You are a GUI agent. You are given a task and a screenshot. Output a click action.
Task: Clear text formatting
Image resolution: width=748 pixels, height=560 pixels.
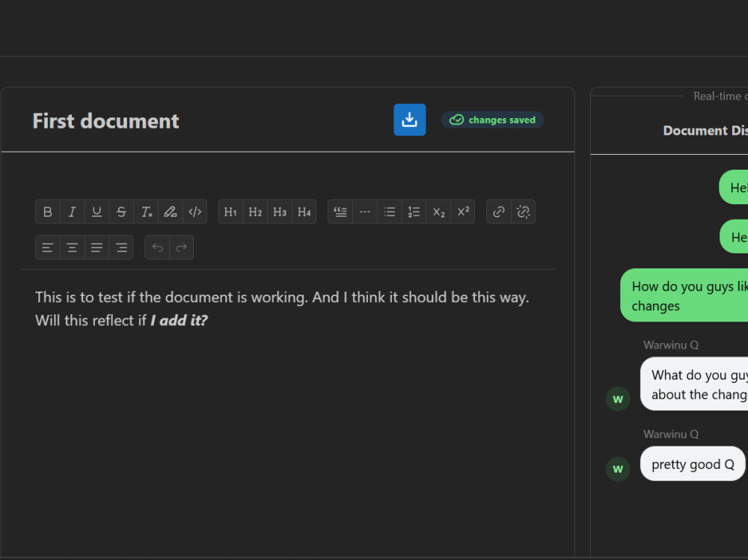point(146,212)
